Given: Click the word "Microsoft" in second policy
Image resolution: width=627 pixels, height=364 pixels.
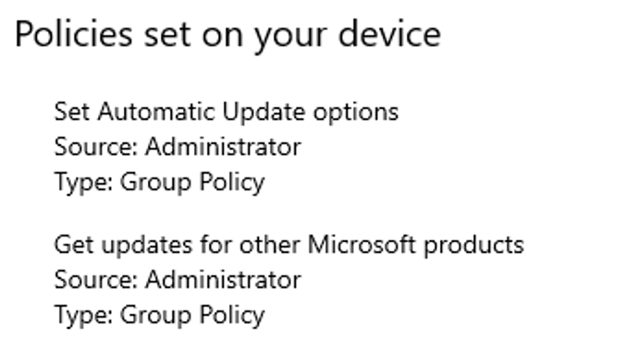Looking at the screenshot, I should point(362,245).
